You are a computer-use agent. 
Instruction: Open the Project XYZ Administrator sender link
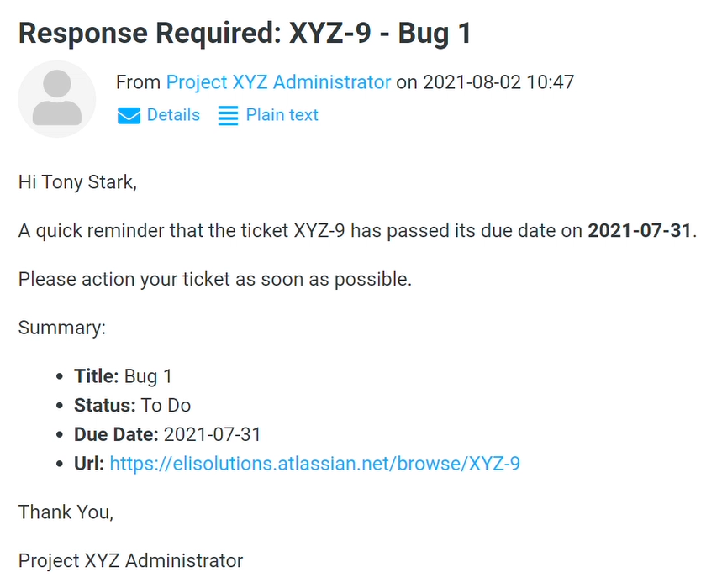point(277,82)
